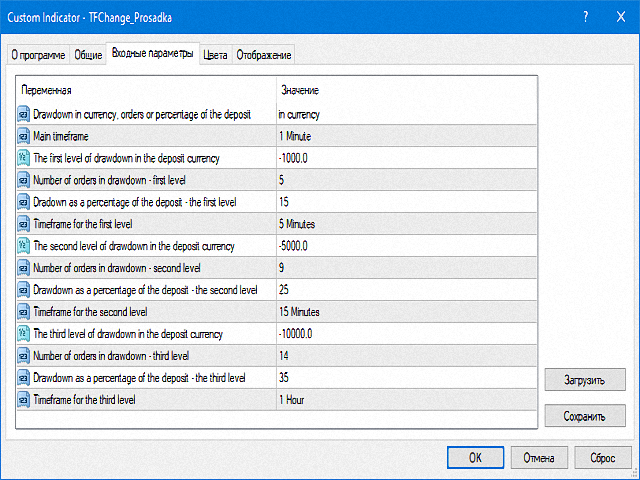Open the Отображение tab

point(264,55)
